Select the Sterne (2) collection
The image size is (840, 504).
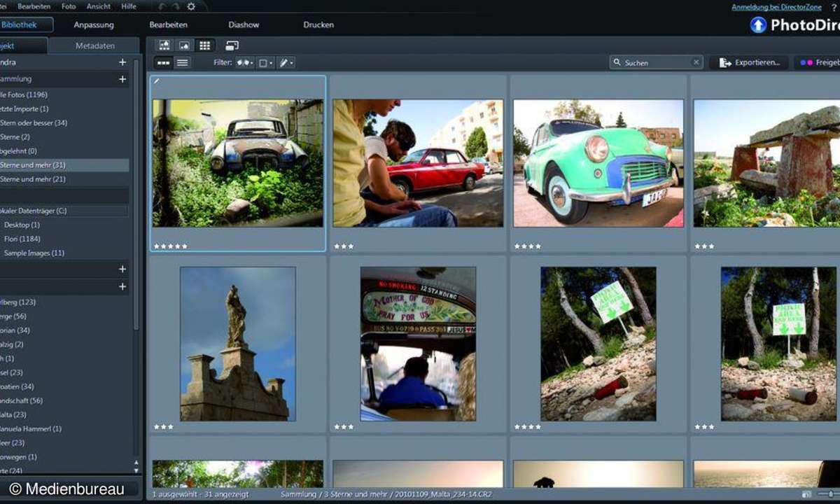pyautogui.click(x=64, y=136)
